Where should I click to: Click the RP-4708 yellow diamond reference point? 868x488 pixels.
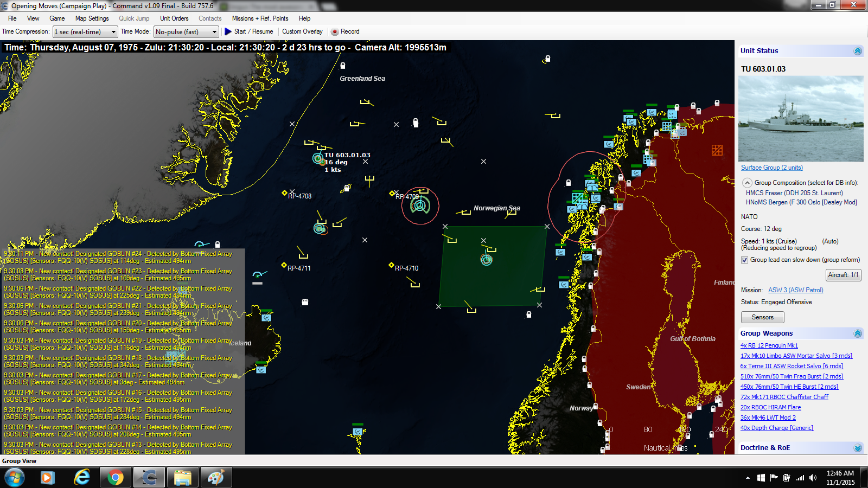(x=284, y=192)
